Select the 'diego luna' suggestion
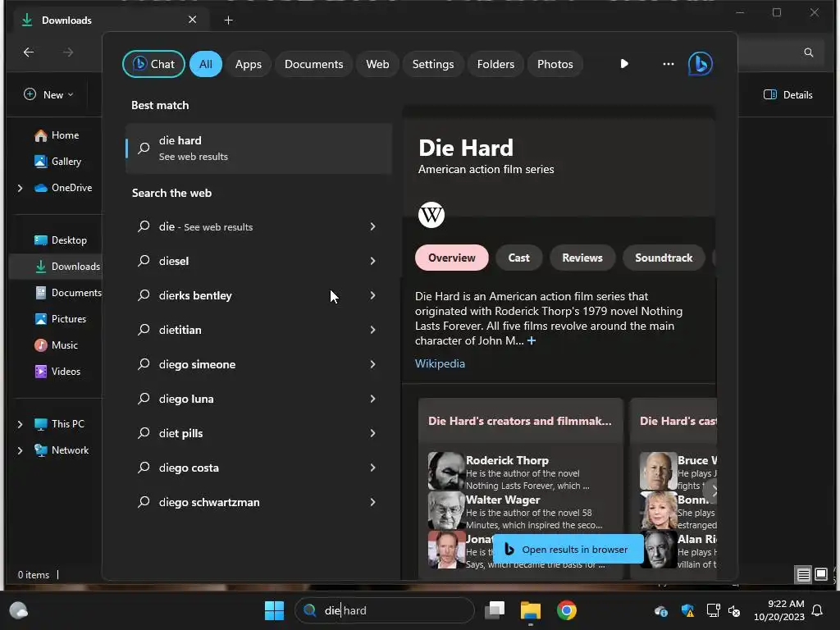This screenshot has width=840, height=630. coord(258,399)
